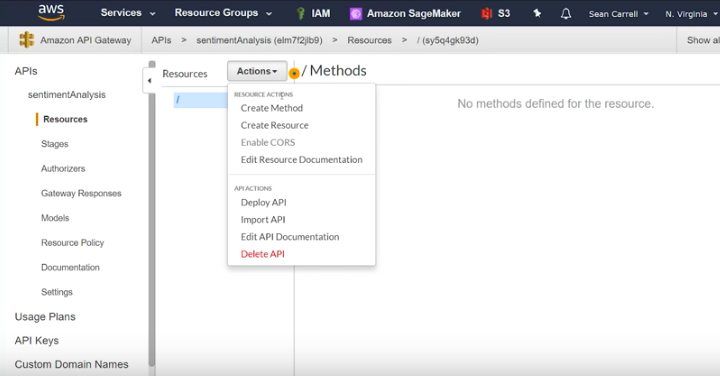Open Usage Plans in the sidebar

(45, 317)
